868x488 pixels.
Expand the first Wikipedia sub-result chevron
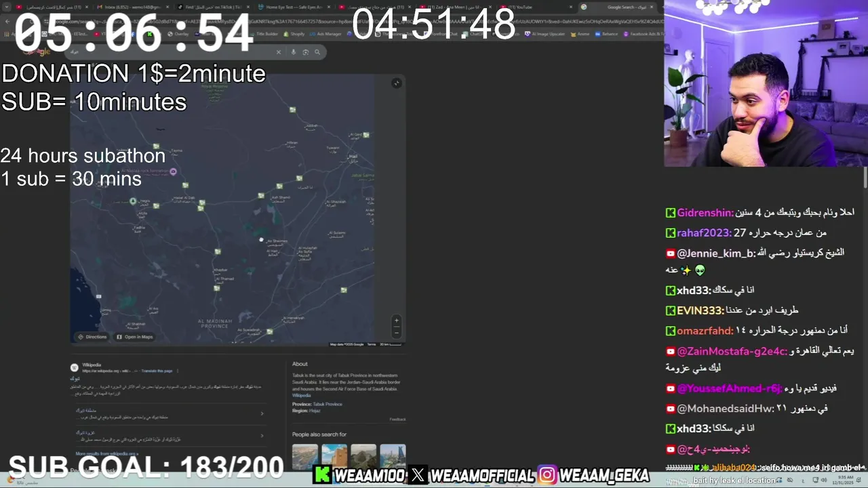coord(262,413)
